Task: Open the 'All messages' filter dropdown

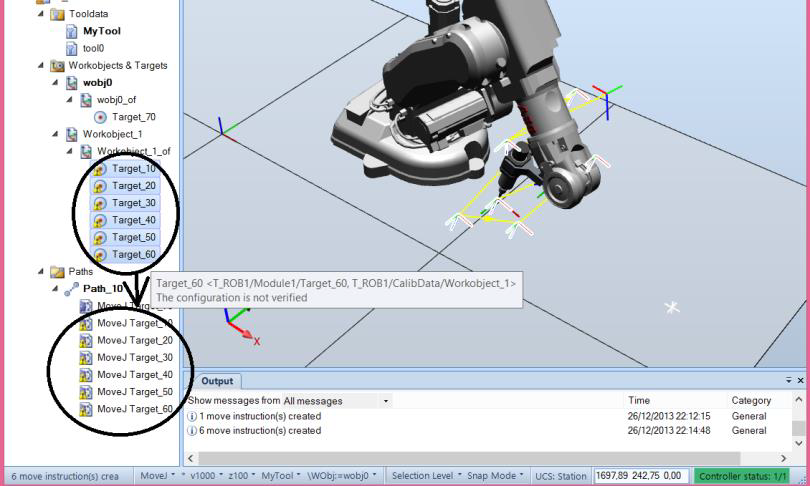Action: click(385, 401)
